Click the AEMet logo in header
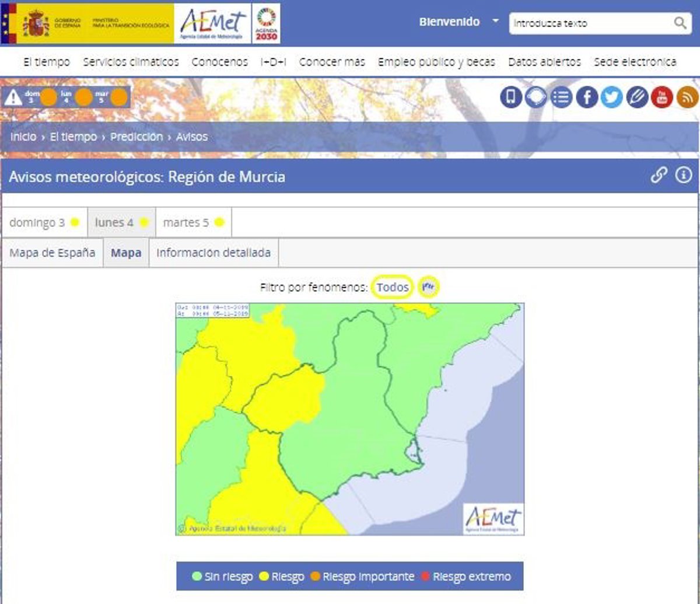Screen dimensions: 700x604 click(x=213, y=23)
